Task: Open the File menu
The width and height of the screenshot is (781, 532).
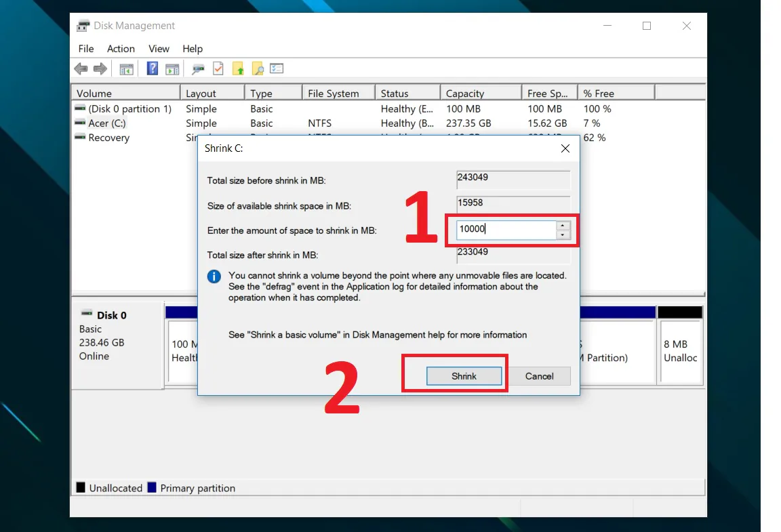Action: [85, 49]
